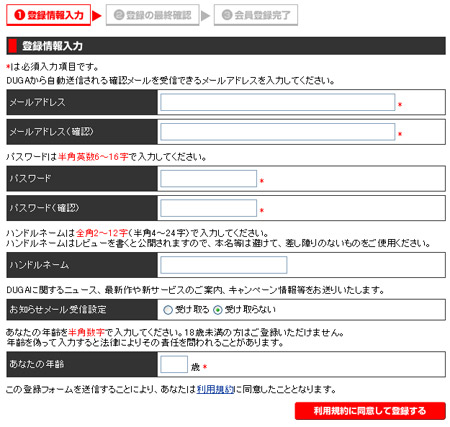This screenshot has width=450, height=427.
Task: Click step 3 会員登録完了 tab
Action: pos(256,15)
